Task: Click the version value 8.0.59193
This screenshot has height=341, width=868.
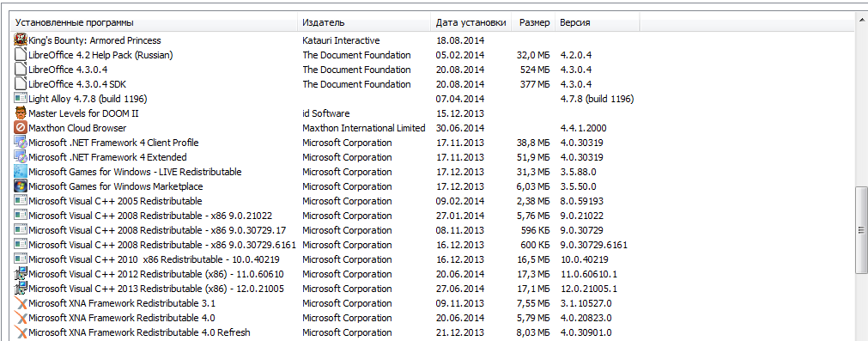Action: point(582,201)
